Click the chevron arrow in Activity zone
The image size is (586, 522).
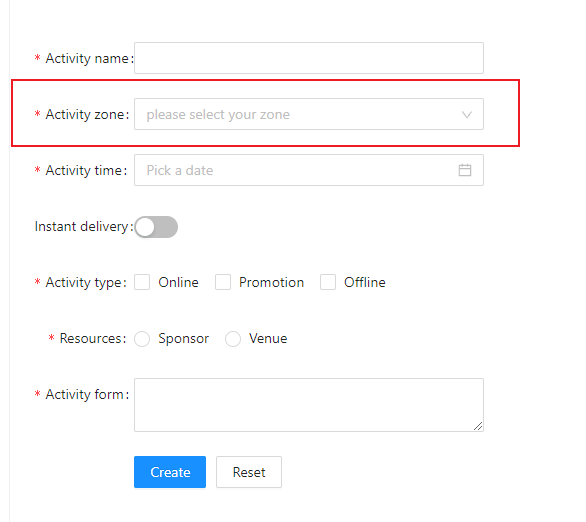coord(466,114)
